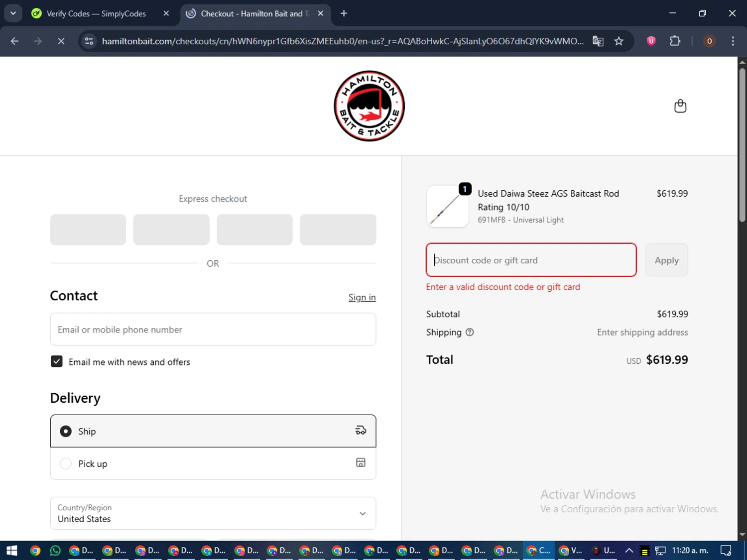Screen dimensions: 747x560
Task: Click the Sign in link
Action: [362, 297]
